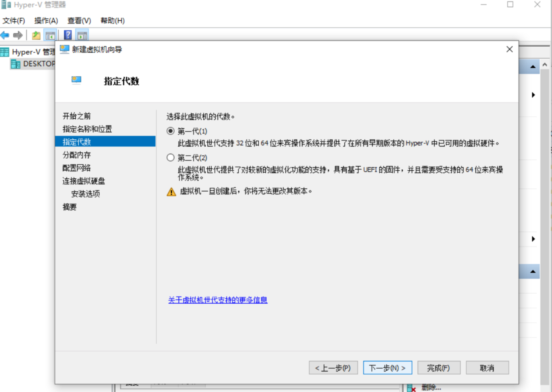
Task: Open the 查看(V) menu
Action: (79, 20)
